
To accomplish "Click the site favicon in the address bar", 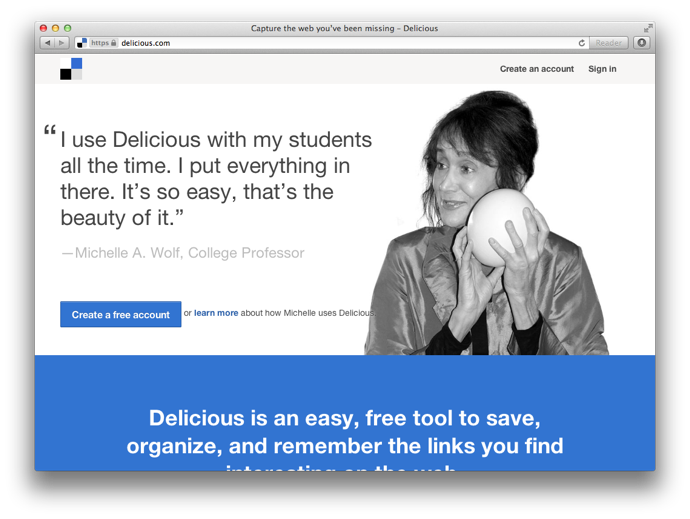I will pos(82,43).
